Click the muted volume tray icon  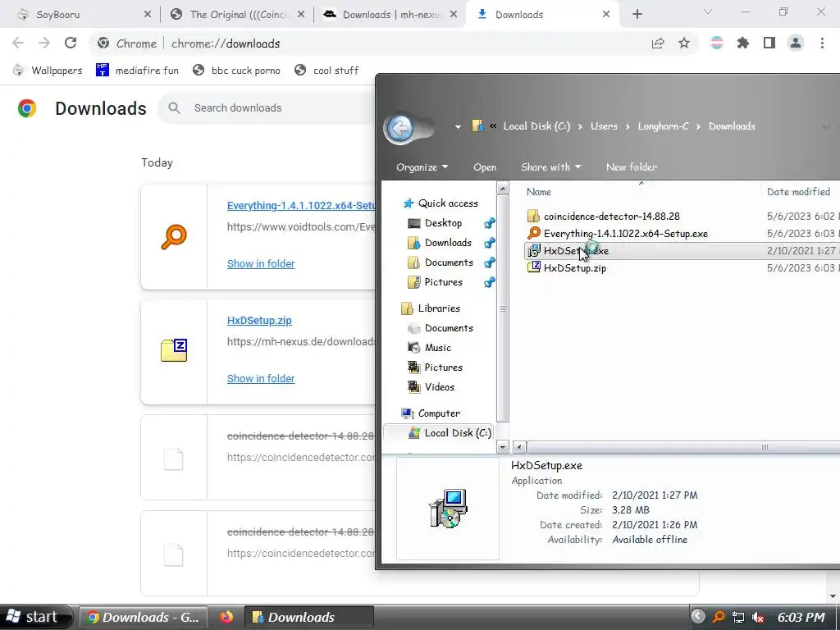tap(757, 617)
